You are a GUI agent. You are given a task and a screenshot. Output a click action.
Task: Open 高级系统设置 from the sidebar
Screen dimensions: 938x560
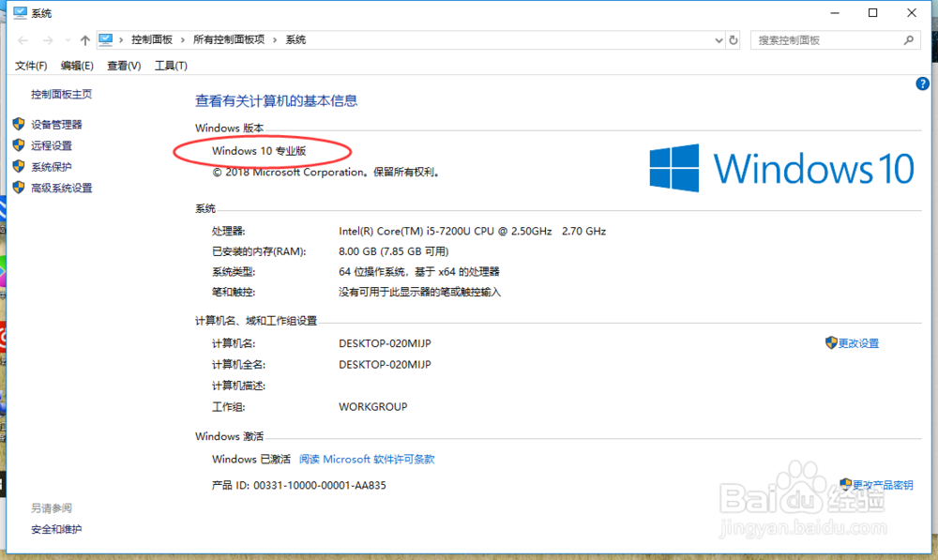62,188
